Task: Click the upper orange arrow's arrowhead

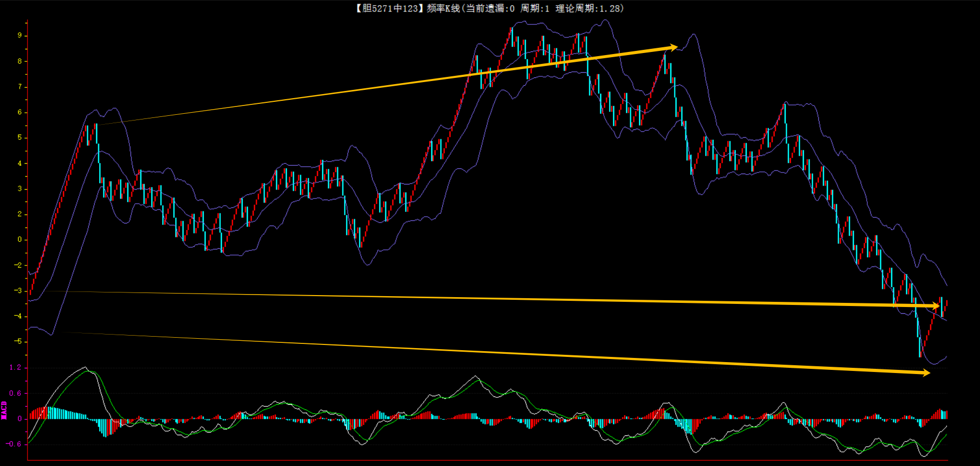Action: coord(673,48)
